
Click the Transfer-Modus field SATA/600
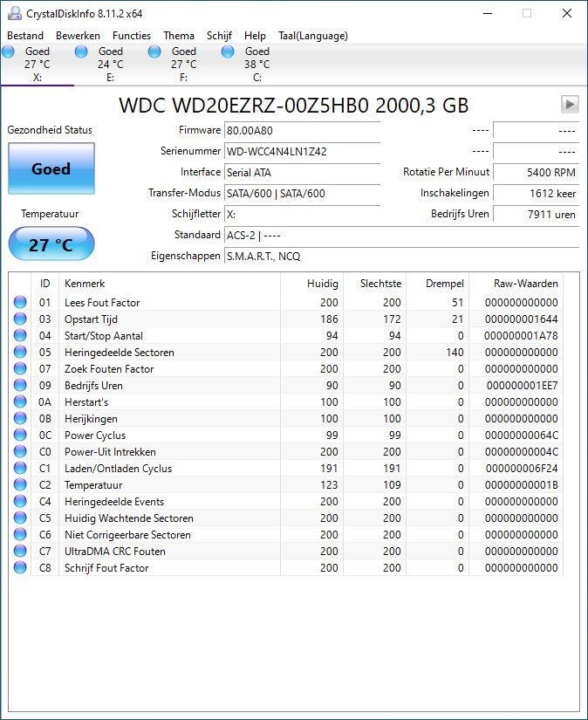point(302,194)
